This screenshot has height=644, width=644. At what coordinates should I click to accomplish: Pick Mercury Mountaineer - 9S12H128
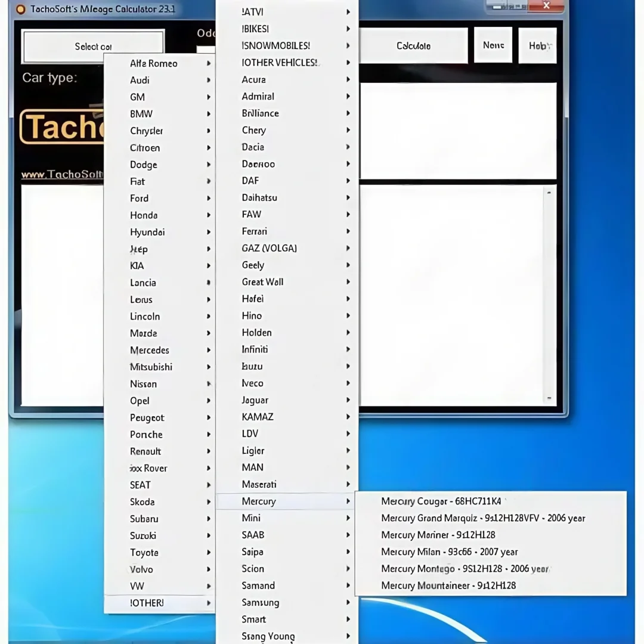click(490, 586)
